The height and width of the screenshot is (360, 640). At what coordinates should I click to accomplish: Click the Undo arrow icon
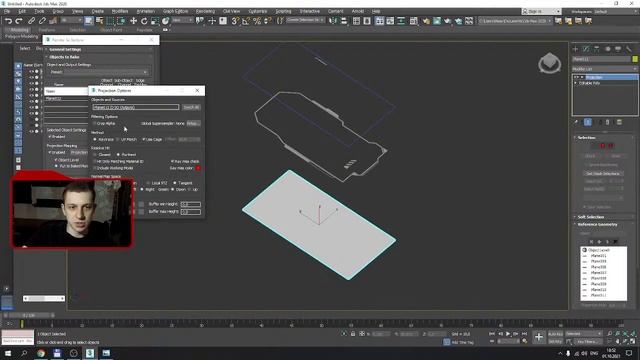pyautogui.click(x=8, y=21)
